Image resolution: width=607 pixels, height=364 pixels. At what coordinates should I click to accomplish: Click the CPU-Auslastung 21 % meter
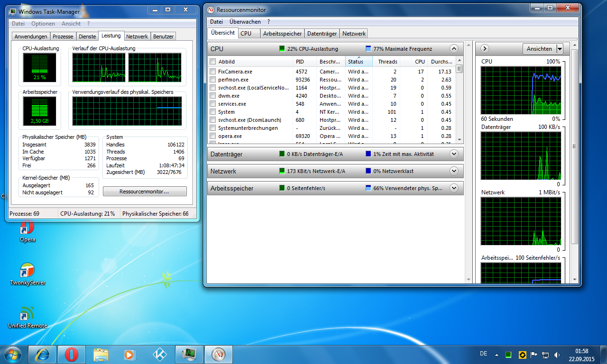[39, 67]
